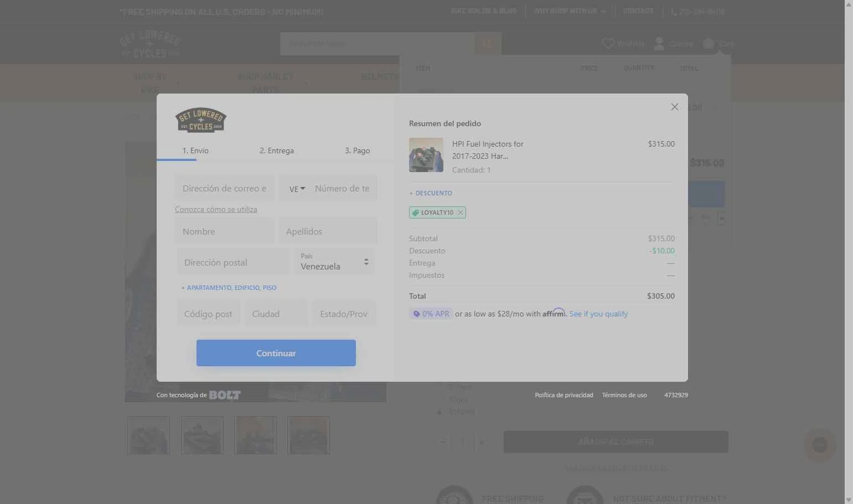This screenshot has width=853, height=504.
Task: Increase the quantity with plus button
Action: pyautogui.click(x=482, y=442)
